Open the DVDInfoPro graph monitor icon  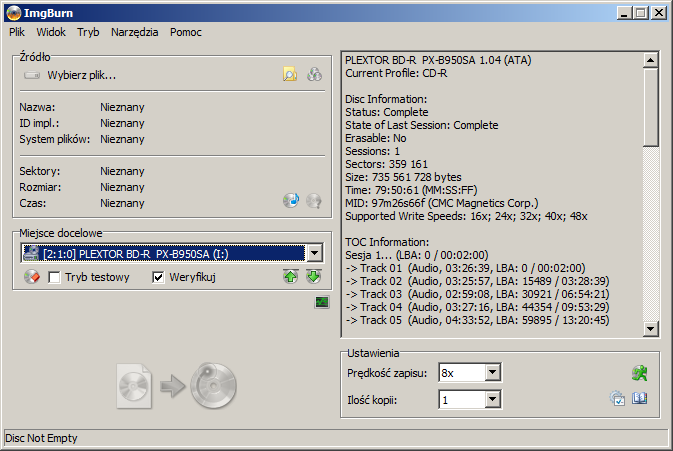[322, 303]
